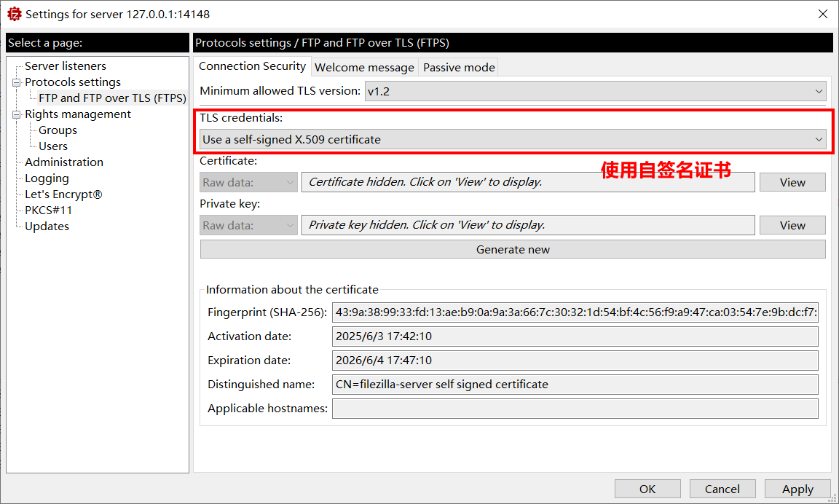Switch to the Connection Security tab

pyautogui.click(x=252, y=66)
